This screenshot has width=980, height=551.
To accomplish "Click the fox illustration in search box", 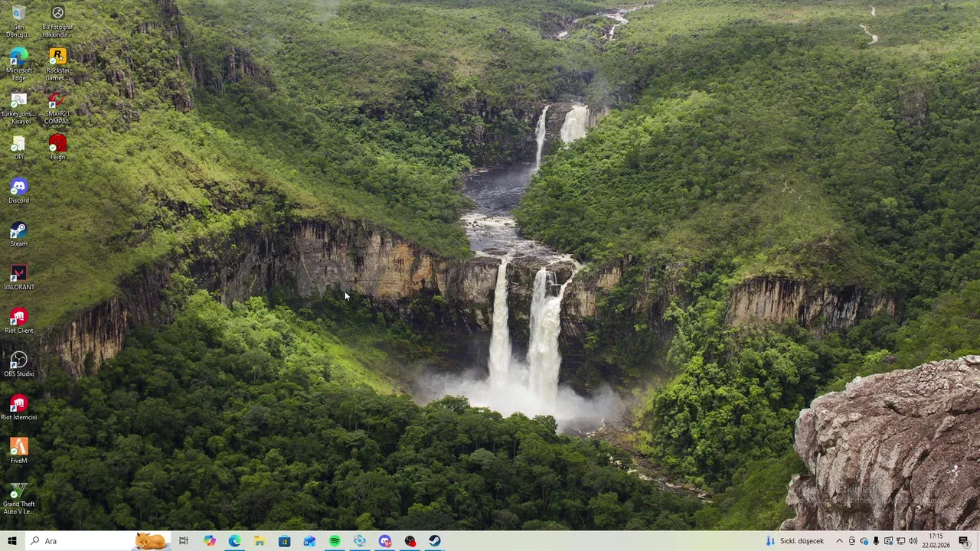I will [151, 541].
